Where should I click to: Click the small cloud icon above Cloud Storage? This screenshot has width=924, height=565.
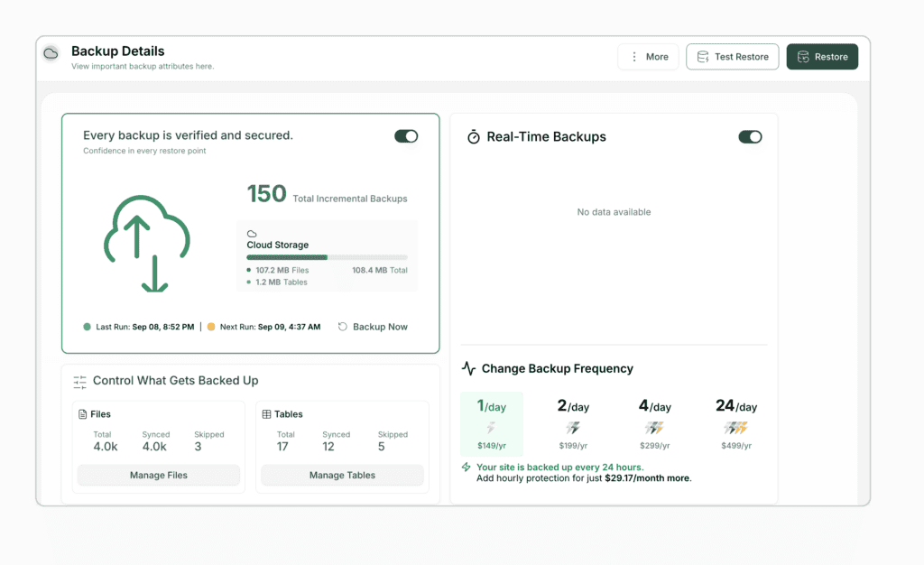point(252,234)
